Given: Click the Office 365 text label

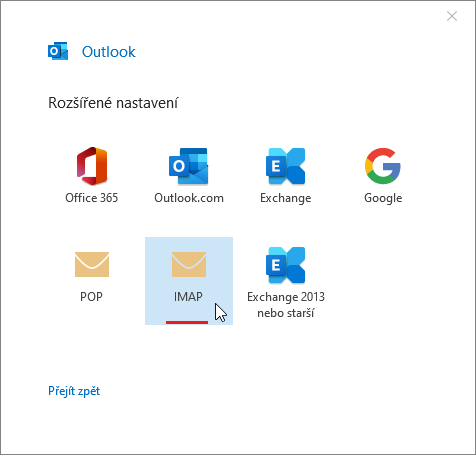Looking at the screenshot, I should (x=92, y=198).
